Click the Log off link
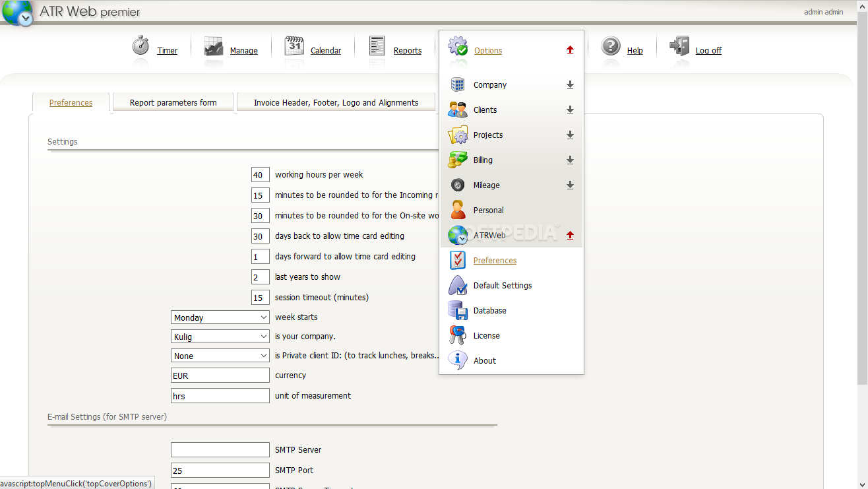The height and width of the screenshot is (489, 868). (x=709, y=51)
